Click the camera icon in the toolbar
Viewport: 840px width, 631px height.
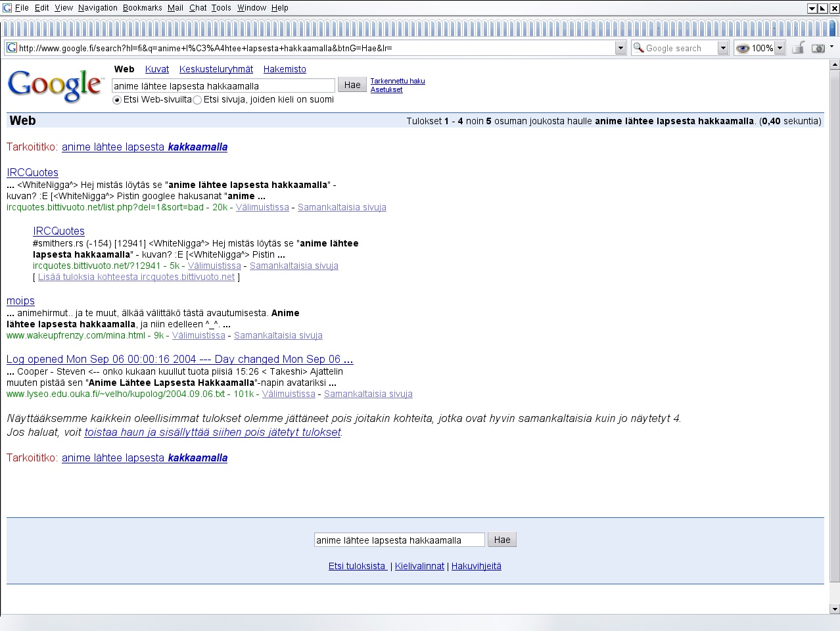(x=818, y=48)
